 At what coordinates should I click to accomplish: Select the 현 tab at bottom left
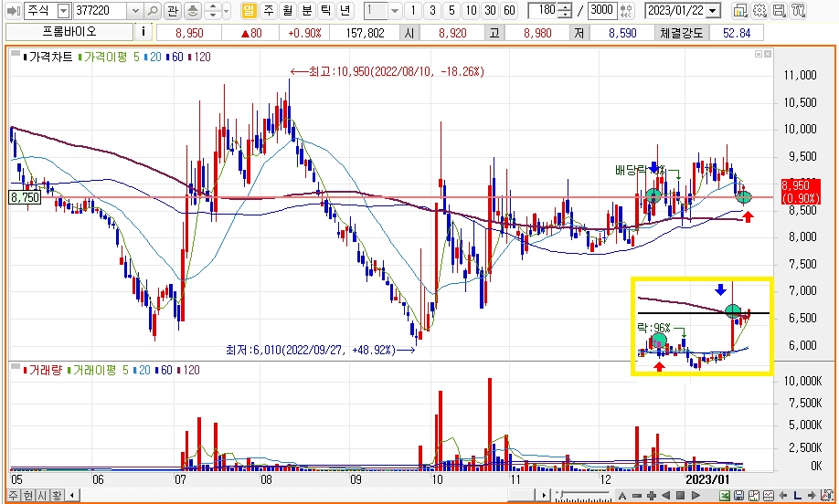pos(27,496)
